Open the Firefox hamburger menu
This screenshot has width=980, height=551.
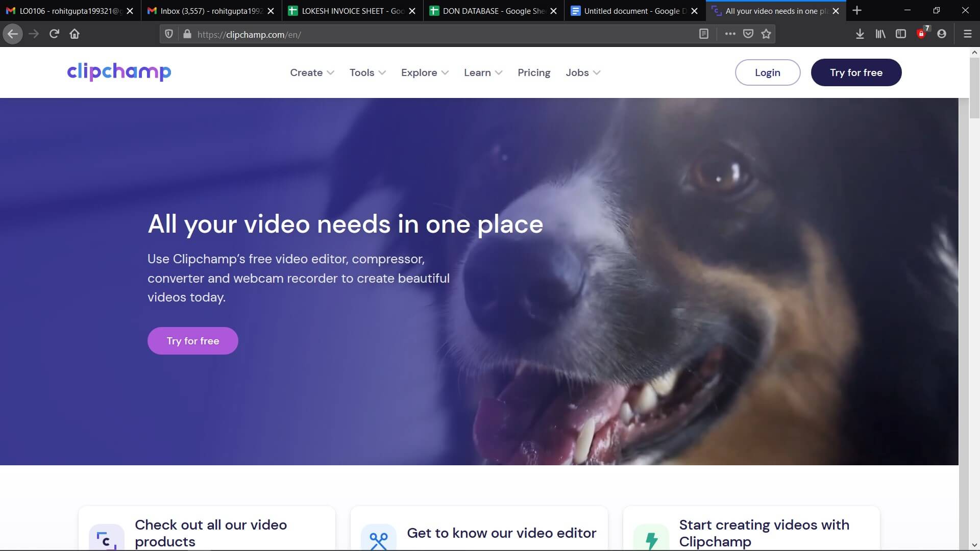[967, 34]
